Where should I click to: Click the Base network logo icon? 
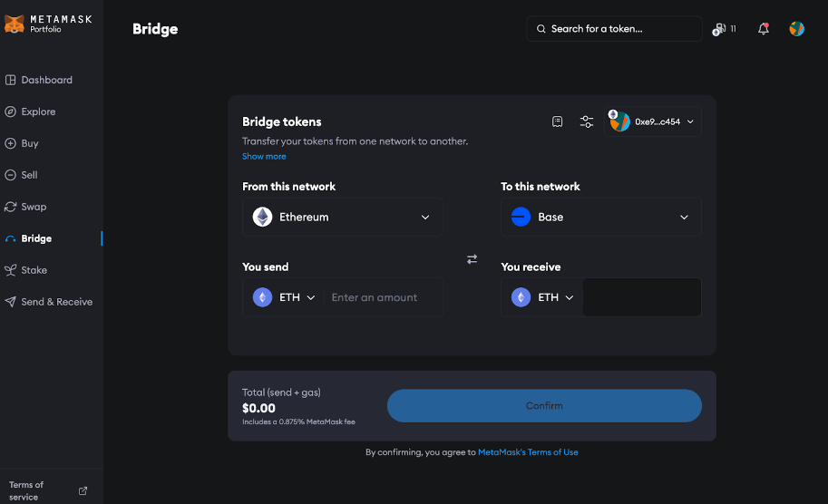pyautogui.click(x=521, y=217)
